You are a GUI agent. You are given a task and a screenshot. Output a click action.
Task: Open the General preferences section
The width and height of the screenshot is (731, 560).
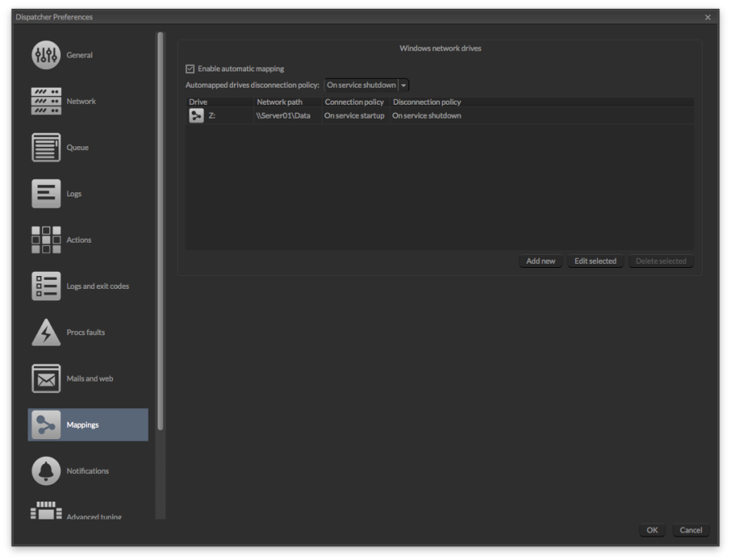pos(46,54)
